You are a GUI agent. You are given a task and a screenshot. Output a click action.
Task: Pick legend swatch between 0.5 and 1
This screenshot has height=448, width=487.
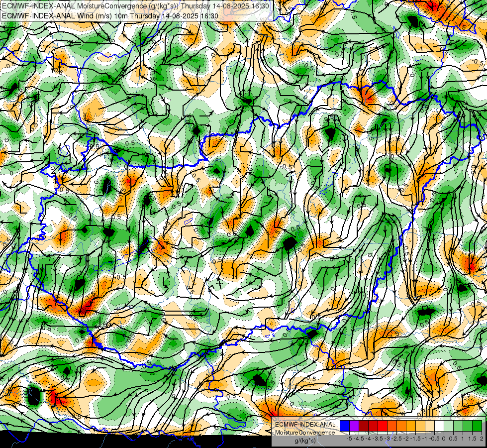pos(458,426)
